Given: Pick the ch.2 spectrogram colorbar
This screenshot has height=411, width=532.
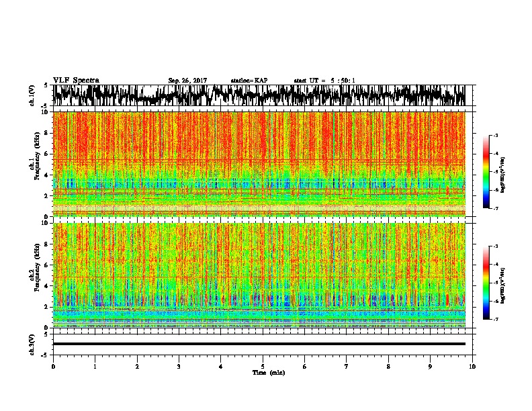Looking at the screenshot, I should [x=486, y=283].
